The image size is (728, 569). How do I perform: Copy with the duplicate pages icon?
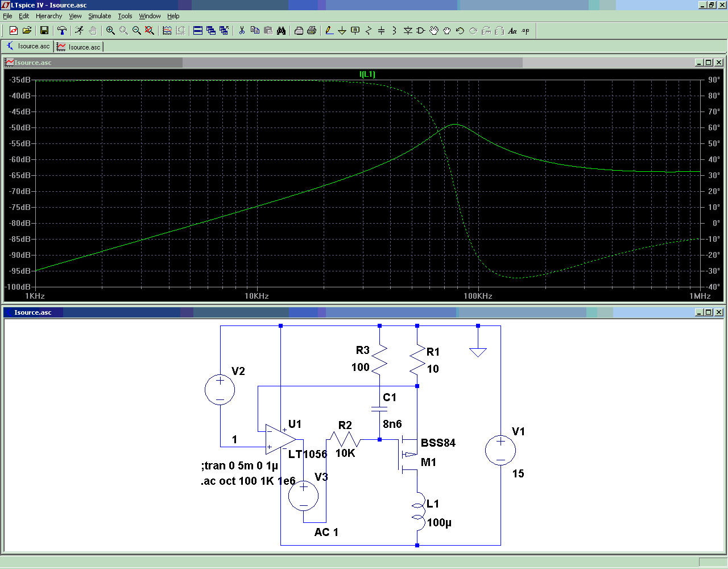(255, 31)
